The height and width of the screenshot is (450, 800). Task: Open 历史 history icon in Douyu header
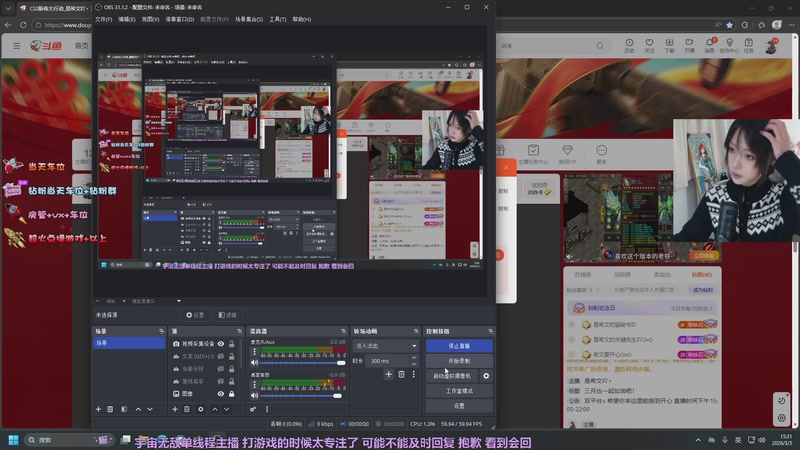tap(630, 45)
